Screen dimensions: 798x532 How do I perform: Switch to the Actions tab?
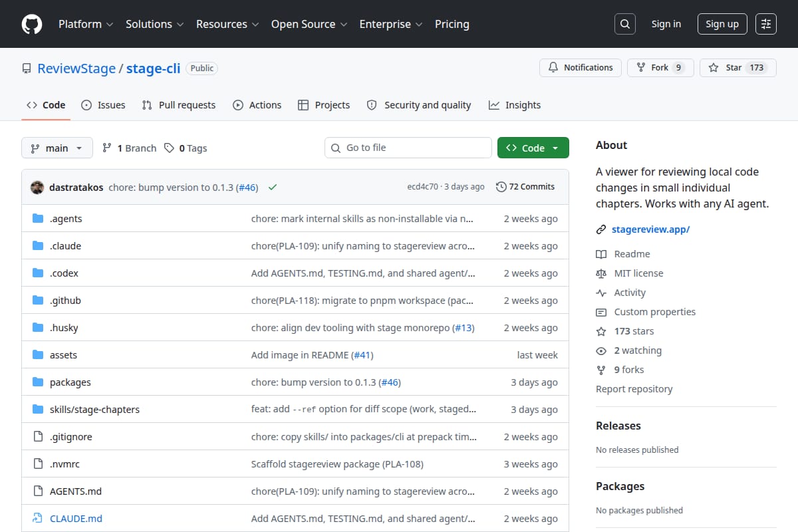pyautogui.click(x=257, y=105)
